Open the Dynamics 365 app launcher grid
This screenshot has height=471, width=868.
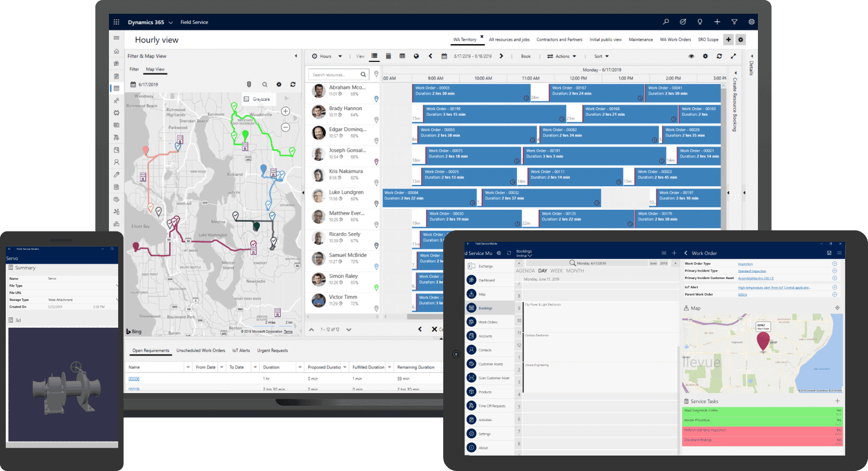tap(116, 22)
